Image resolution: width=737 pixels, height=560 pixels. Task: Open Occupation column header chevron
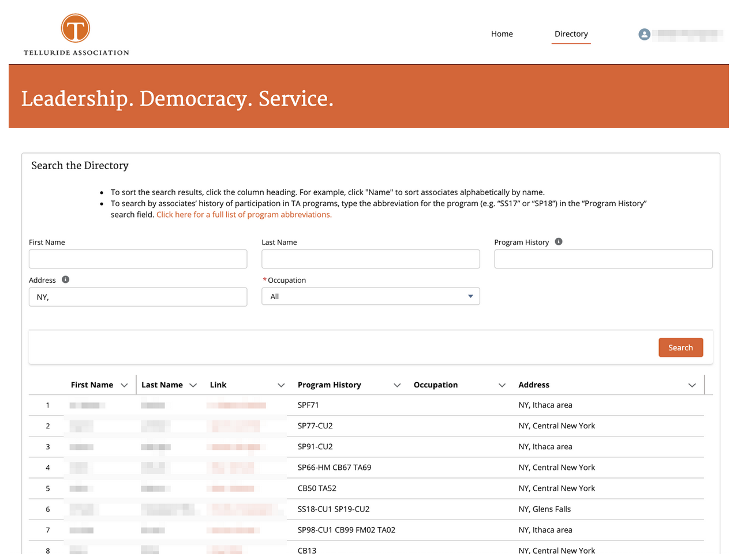click(x=502, y=386)
